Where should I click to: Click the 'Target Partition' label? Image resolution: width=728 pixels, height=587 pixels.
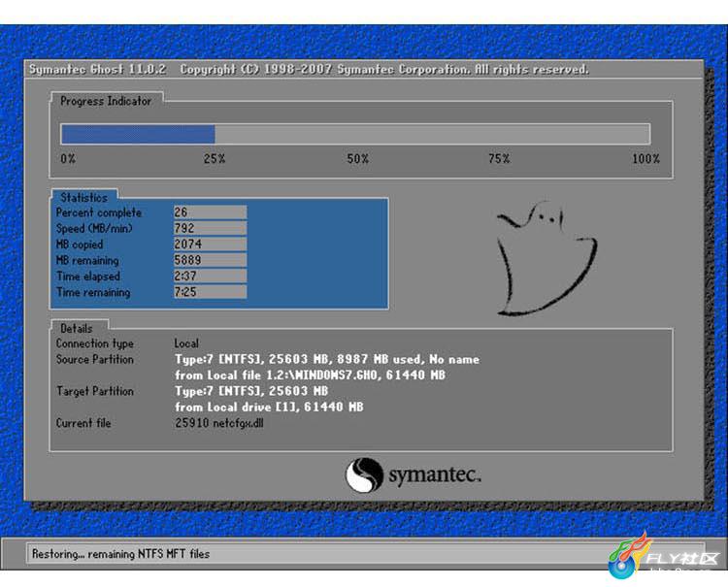coord(95,391)
